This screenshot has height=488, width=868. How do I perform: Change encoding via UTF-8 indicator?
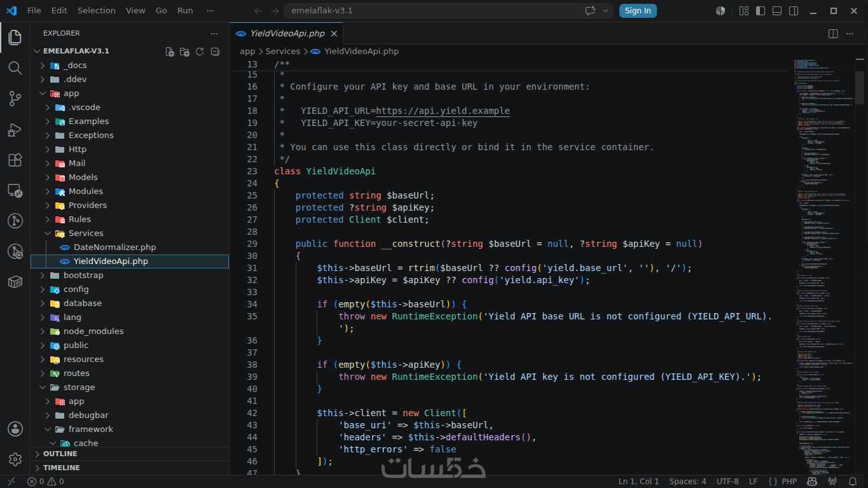click(x=727, y=482)
